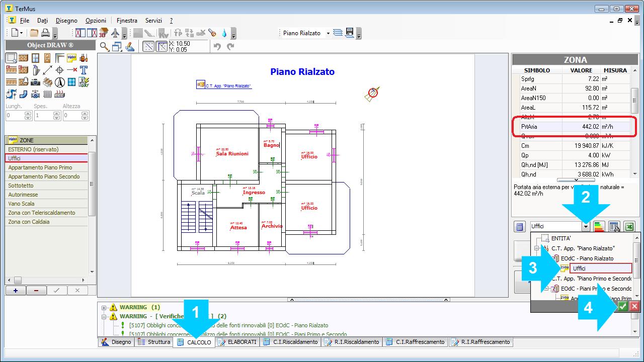Viewport: 644px width, 362px height.
Task: Pick the window object tool
Action: [35, 58]
